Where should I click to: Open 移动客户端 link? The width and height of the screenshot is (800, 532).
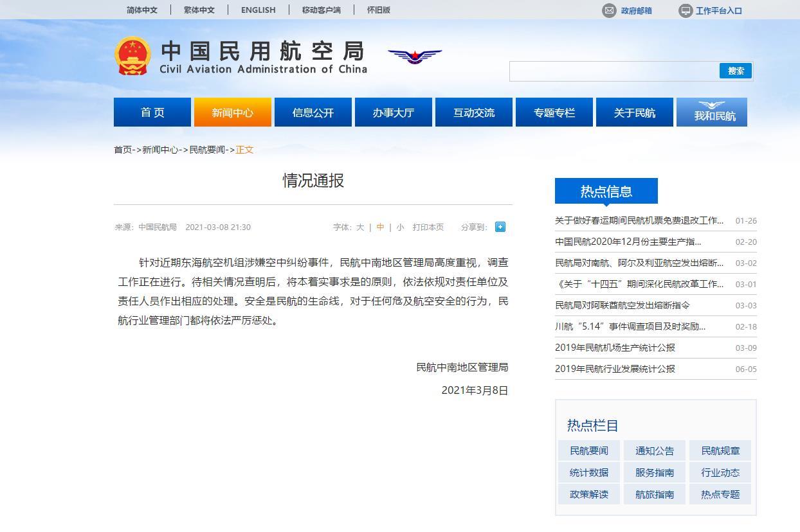tap(322, 10)
